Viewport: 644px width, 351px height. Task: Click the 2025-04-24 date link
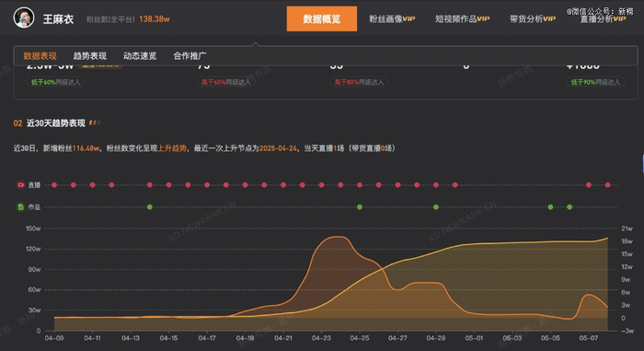[x=278, y=148]
